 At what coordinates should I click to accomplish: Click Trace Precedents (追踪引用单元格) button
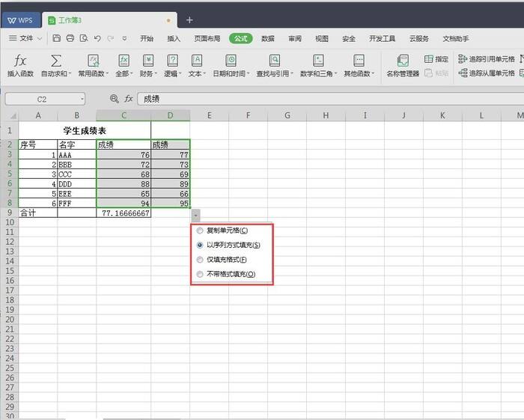pos(487,58)
